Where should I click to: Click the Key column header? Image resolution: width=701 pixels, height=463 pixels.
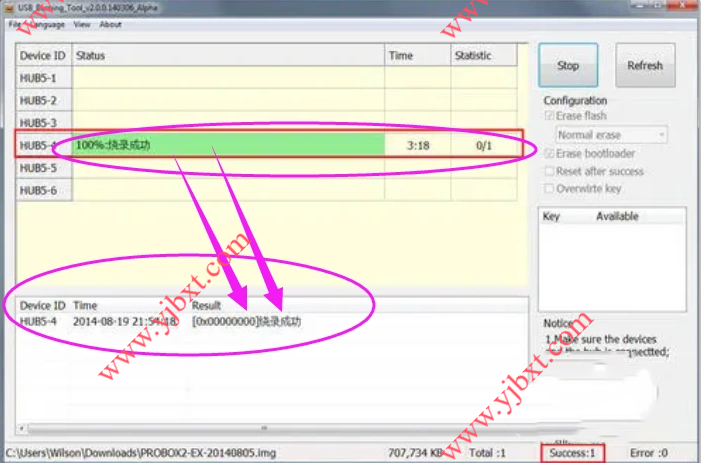(552, 216)
